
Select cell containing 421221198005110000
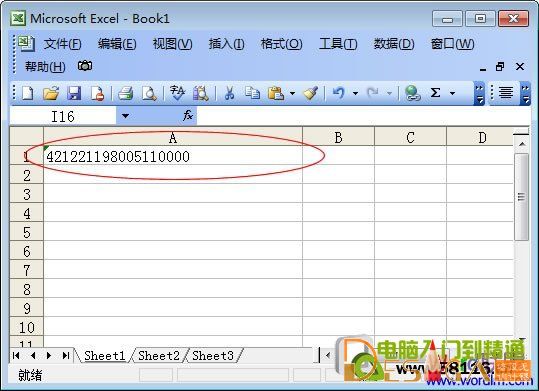pos(173,156)
